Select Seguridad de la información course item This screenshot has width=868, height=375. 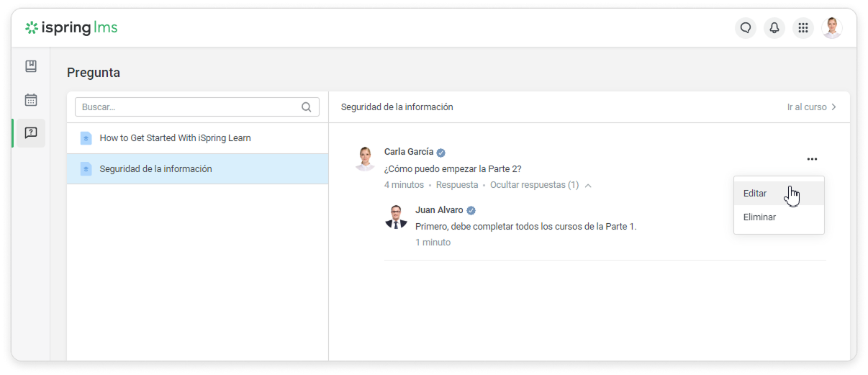coord(155,169)
